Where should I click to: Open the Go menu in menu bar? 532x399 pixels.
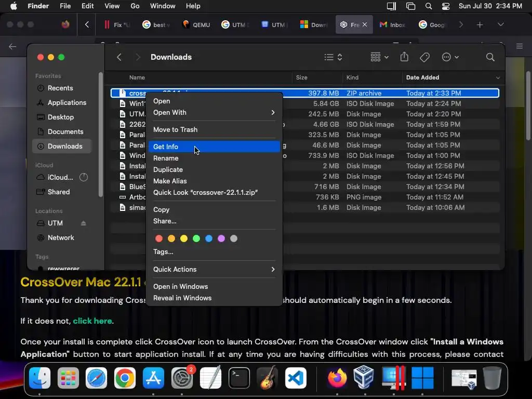(x=135, y=6)
